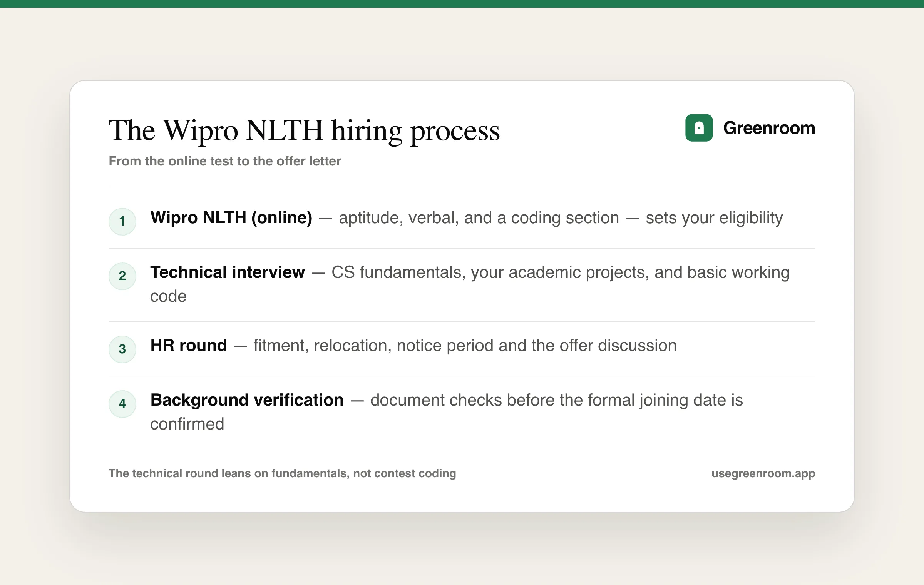This screenshot has height=585, width=924.
Task: Click the 'Technical interview' step title
Action: pyautogui.click(x=228, y=272)
